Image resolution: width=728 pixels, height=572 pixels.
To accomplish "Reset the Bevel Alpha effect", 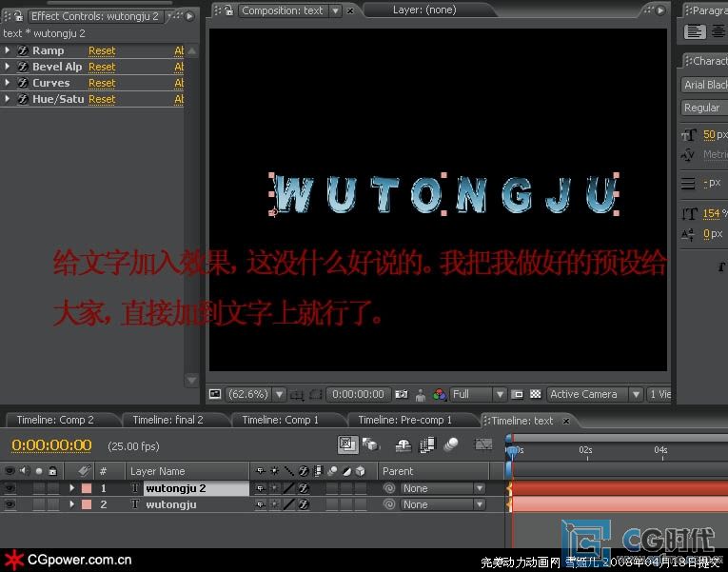I will (x=102, y=67).
